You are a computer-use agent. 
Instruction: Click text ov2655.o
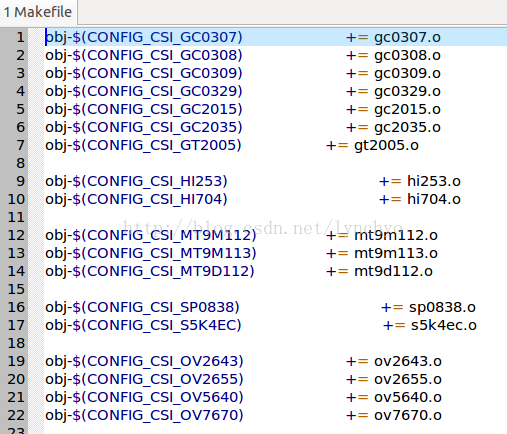[408, 379]
